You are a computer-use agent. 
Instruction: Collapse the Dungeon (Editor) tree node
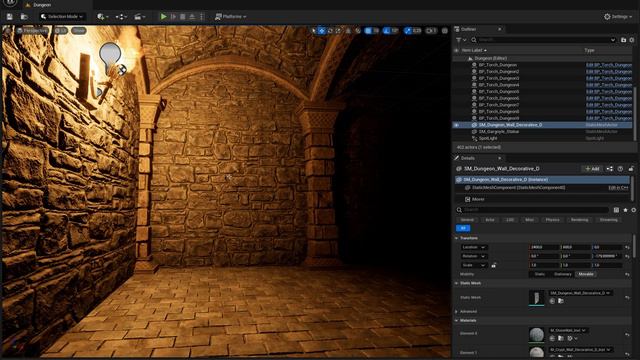[x=470, y=58]
